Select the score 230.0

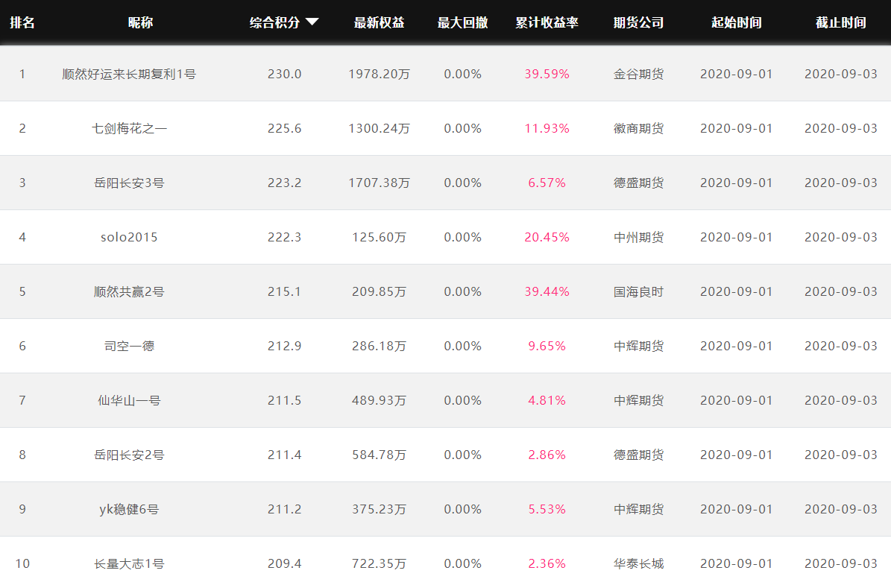pos(285,74)
